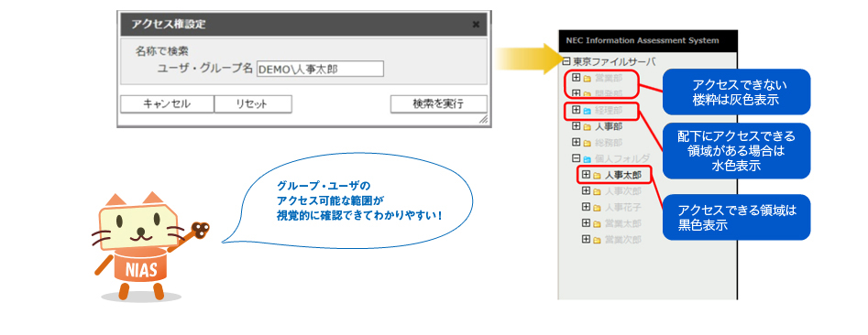868x335 pixels.
Task: Click the キャンセル button
Action: pyautogui.click(x=167, y=104)
